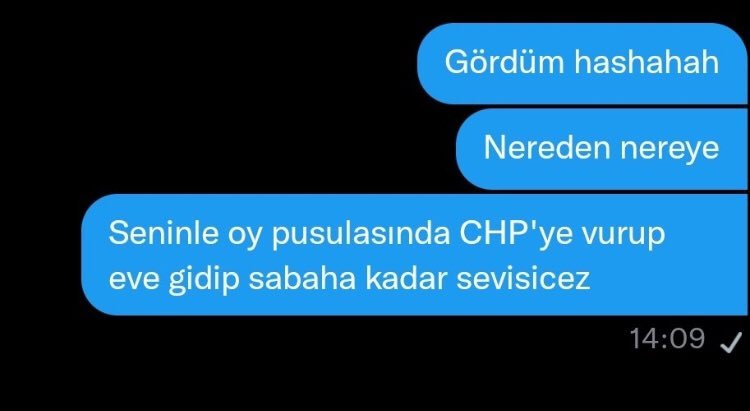Screen dimensions: 750x411
Task: Click the word "Seninle" in third bubble
Action: (164, 233)
